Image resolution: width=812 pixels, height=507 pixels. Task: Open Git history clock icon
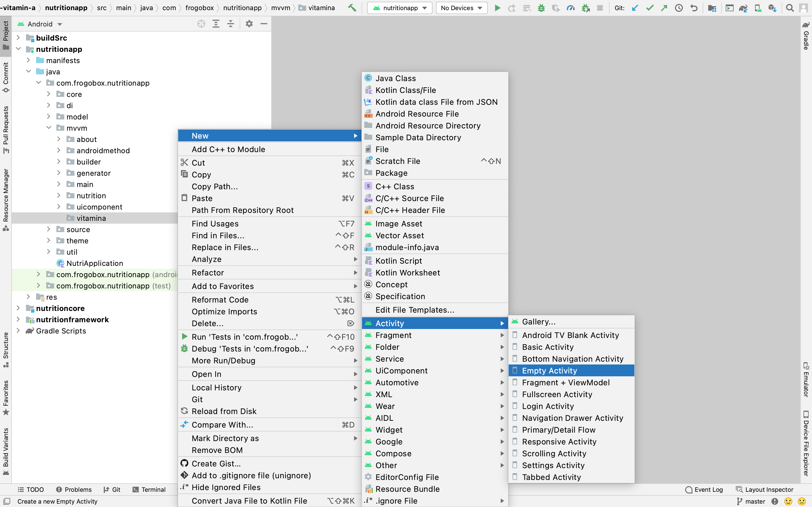click(x=679, y=8)
